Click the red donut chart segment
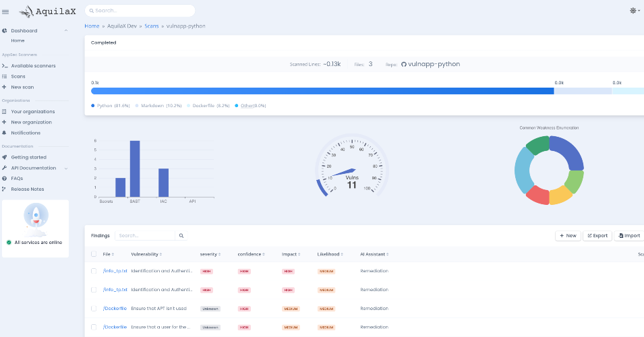The height and width of the screenshot is (337, 644). (537, 195)
